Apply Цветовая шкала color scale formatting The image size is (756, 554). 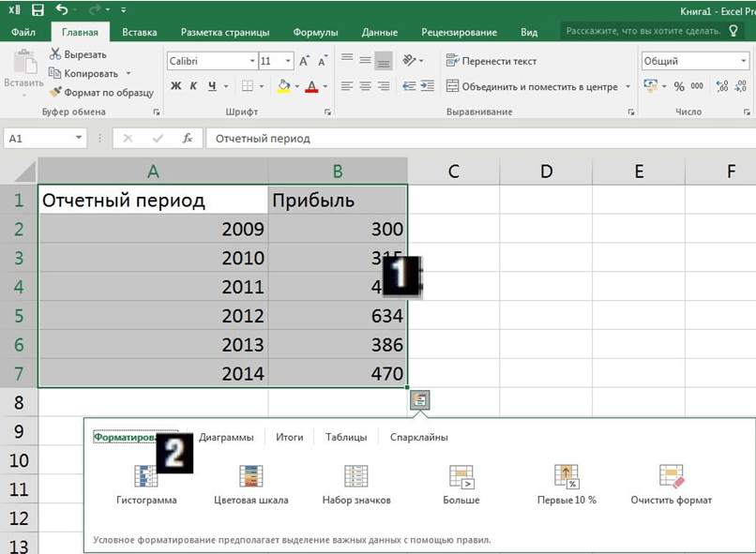click(251, 477)
